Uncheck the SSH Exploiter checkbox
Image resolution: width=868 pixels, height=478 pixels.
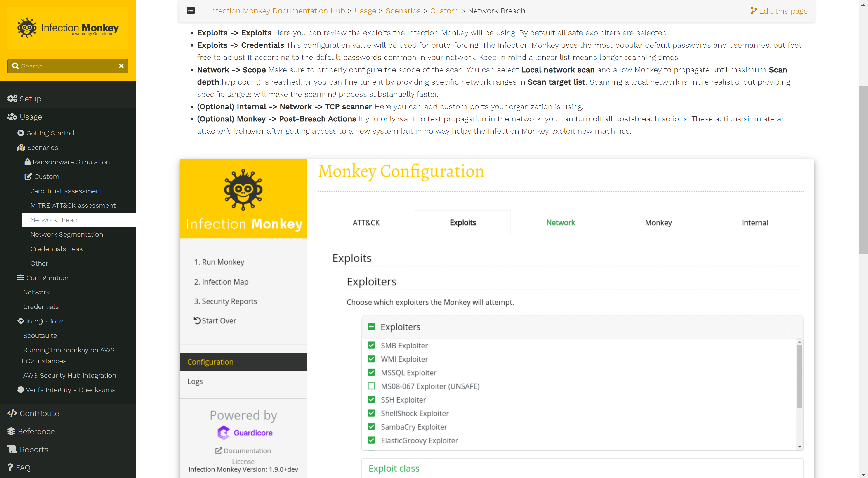click(371, 400)
